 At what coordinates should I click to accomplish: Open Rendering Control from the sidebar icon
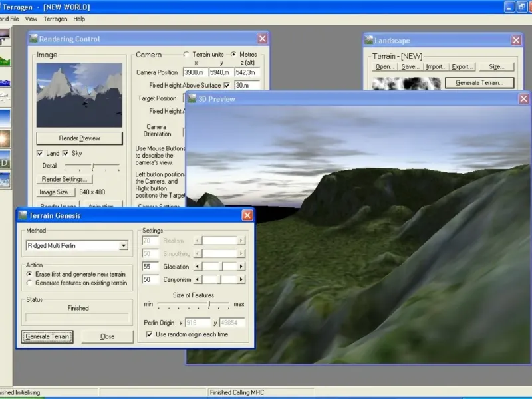(4, 36)
